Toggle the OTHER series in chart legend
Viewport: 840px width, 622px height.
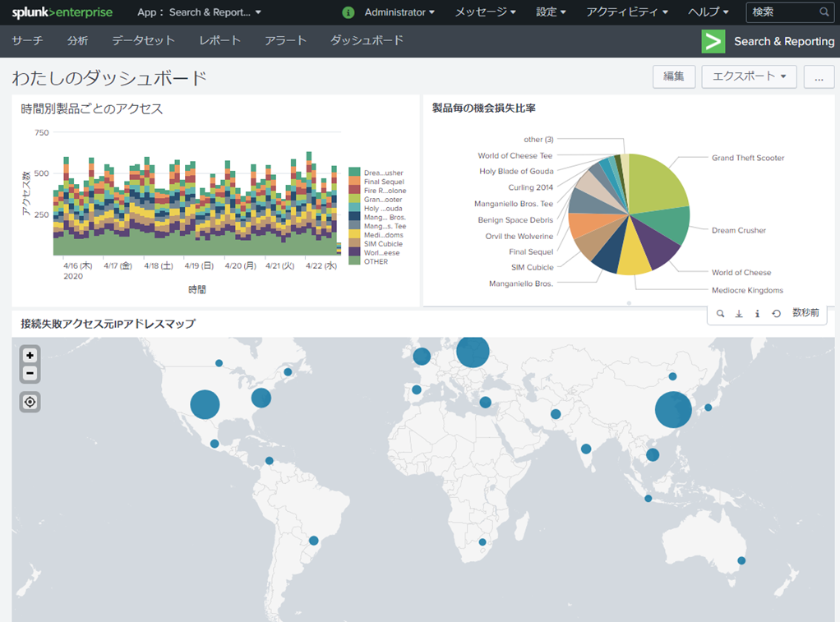pyautogui.click(x=375, y=261)
